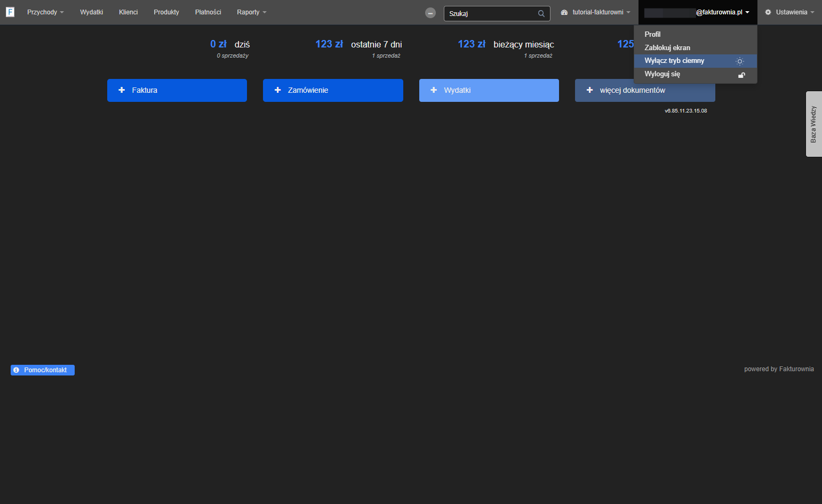
Task: Click the plus icon on więcej dokumentów
Action: [x=589, y=90]
